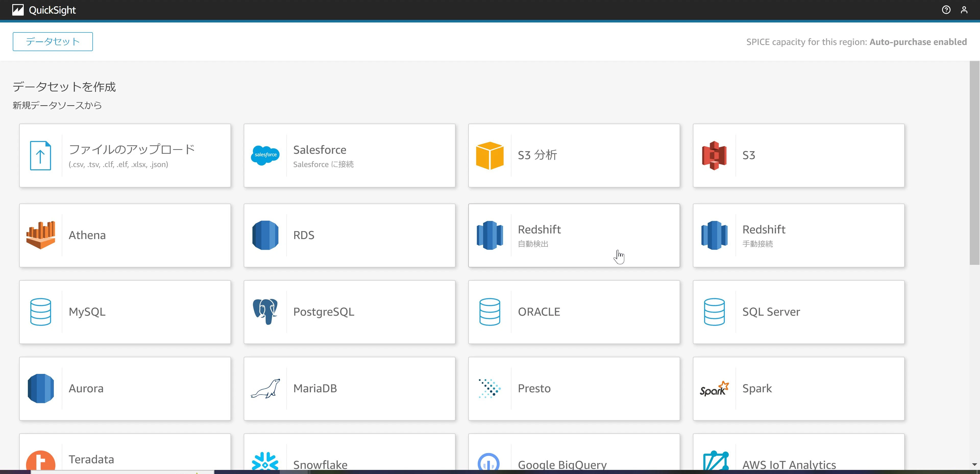Click SPICE capacity Auto-purchase enabled text
This screenshot has height=474, width=980.
pos(856,42)
